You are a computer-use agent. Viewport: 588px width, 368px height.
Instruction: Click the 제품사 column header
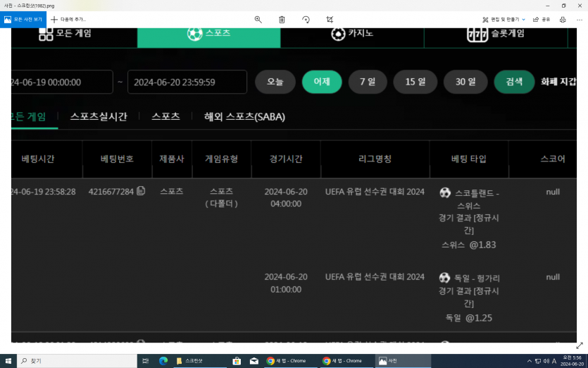(x=172, y=159)
